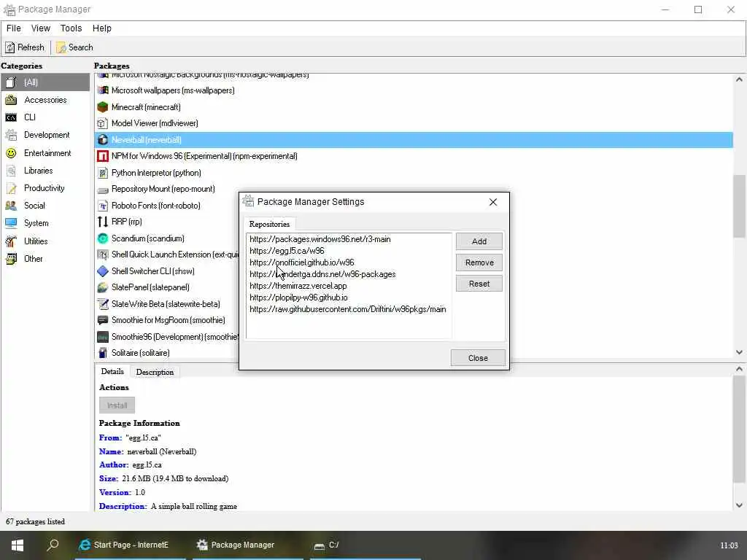Open the Windows Start button

pos(18,545)
